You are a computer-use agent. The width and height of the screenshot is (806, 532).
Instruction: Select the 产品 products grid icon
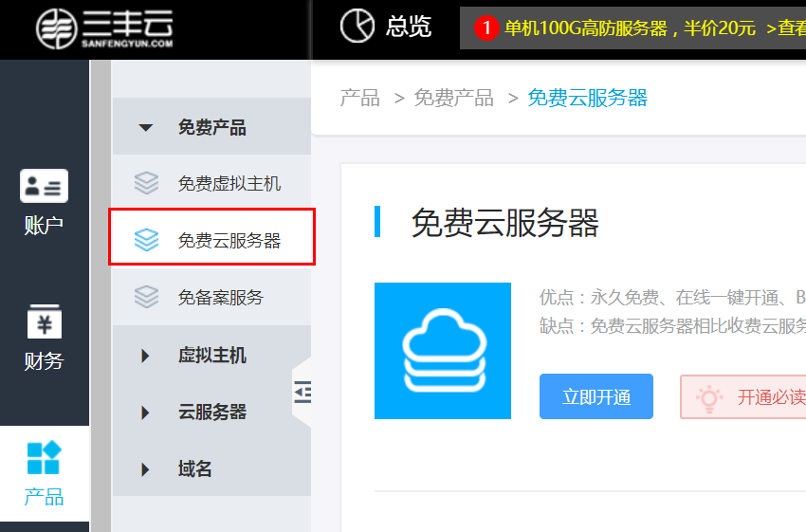(45, 457)
